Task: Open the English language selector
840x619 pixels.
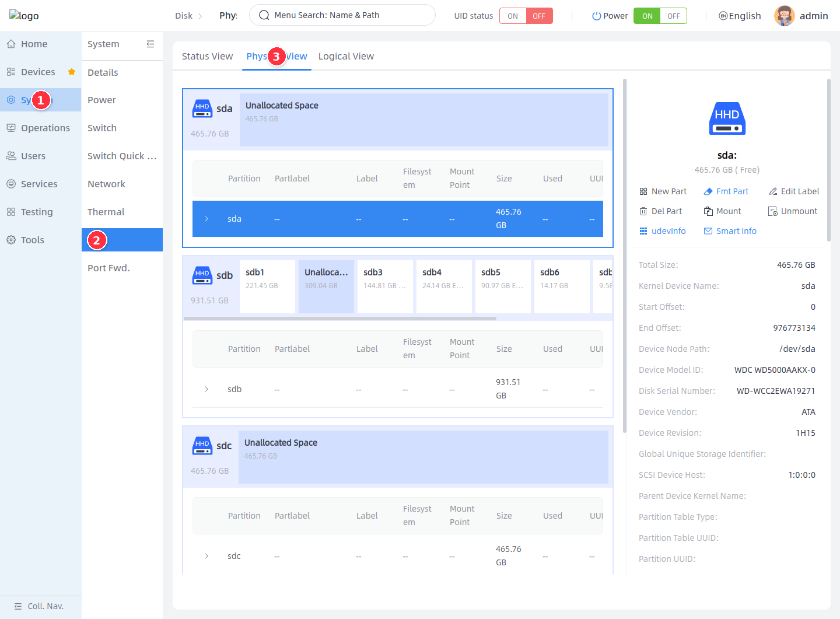Action: click(x=740, y=16)
